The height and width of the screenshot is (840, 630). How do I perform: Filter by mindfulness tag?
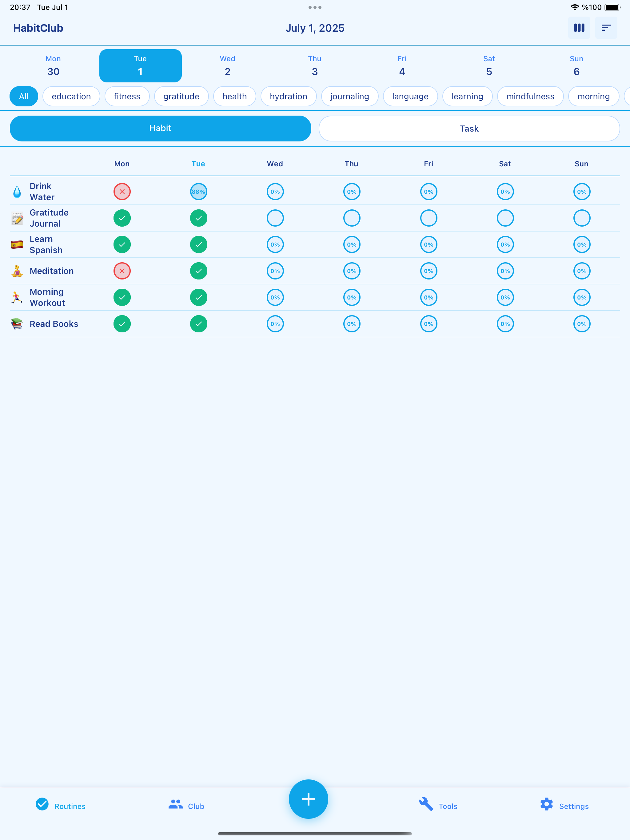[x=530, y=97]
